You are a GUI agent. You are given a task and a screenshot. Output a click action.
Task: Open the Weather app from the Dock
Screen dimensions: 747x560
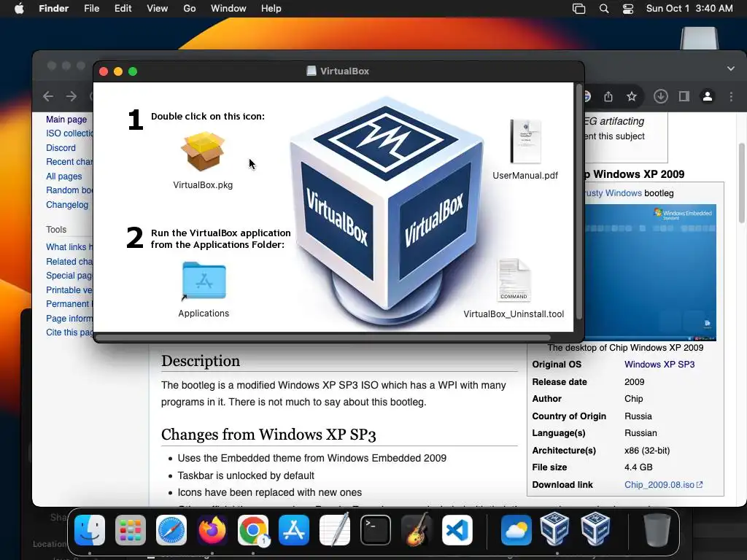coord(516,530)
